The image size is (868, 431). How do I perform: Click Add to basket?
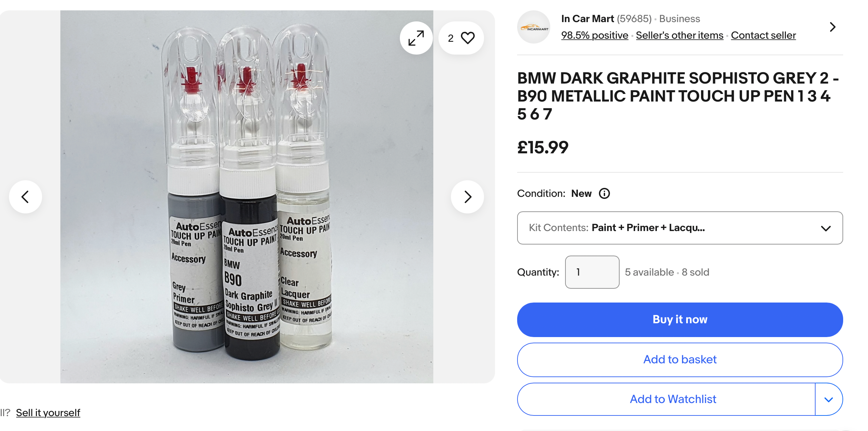(680, 360)
